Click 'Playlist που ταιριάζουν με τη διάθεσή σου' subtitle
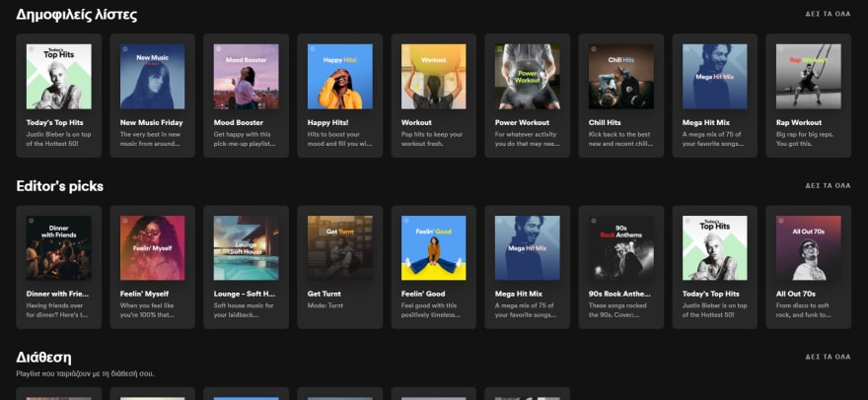Screen dimensions: 868x400 coord(85,374)
